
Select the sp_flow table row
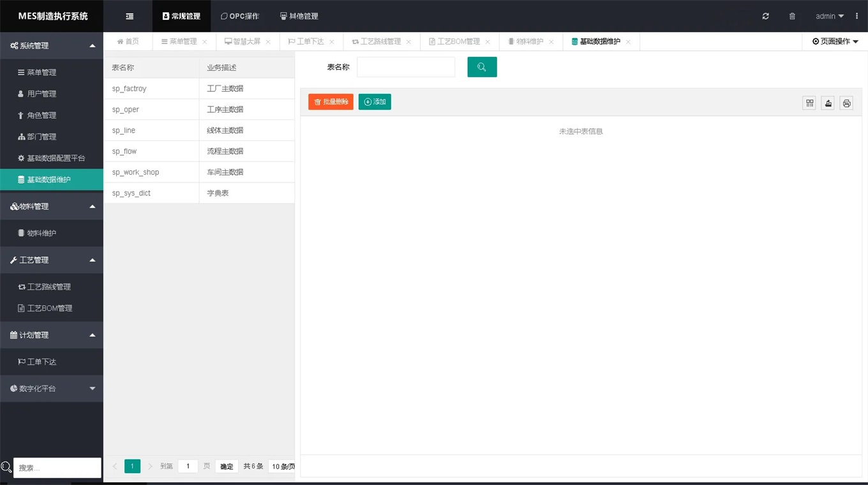199,151
